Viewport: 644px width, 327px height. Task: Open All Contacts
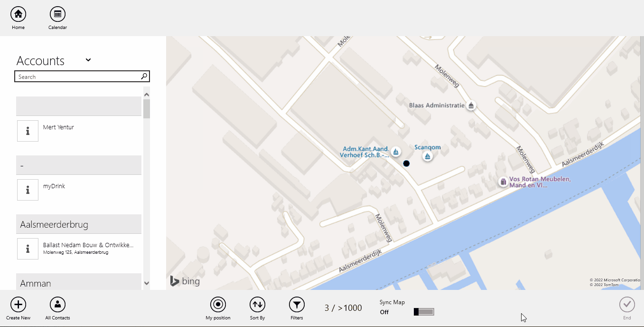(x=57, y=305)
